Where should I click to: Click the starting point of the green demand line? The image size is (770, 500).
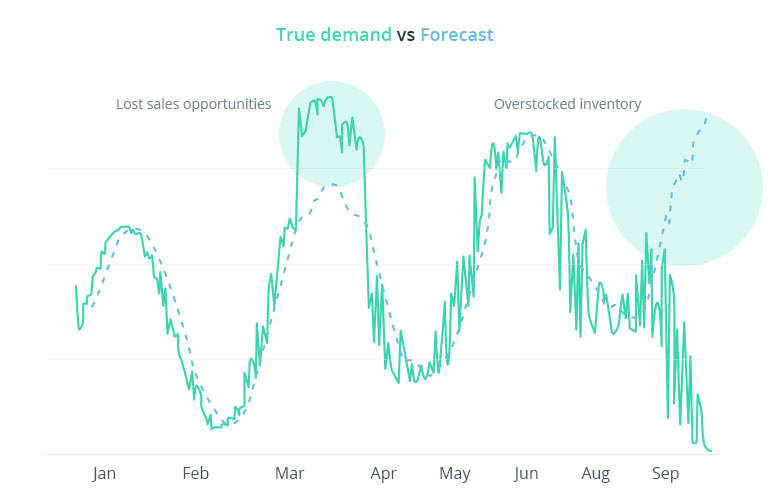(76, 287)
